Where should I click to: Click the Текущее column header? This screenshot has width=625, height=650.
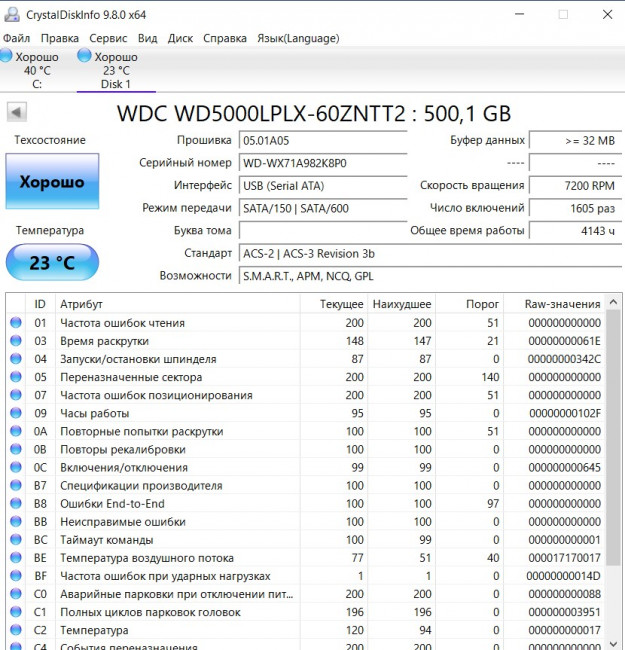[x=334, y=304]
